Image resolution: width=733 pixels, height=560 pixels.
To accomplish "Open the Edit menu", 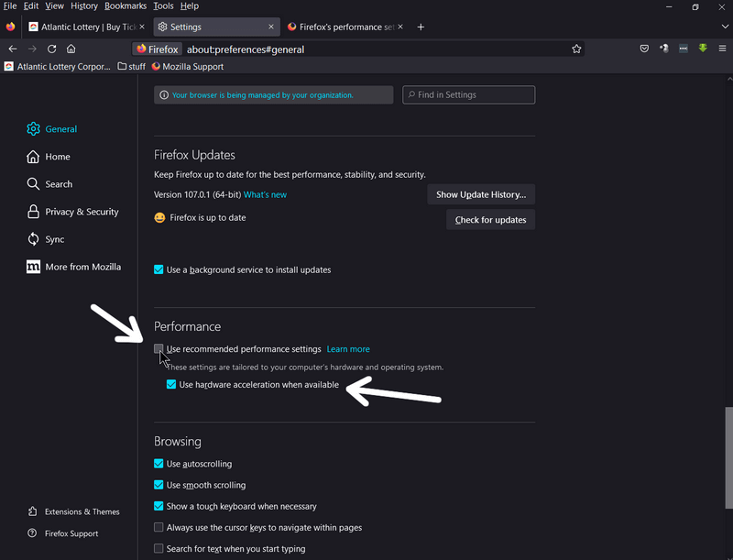I will point(31,6).
